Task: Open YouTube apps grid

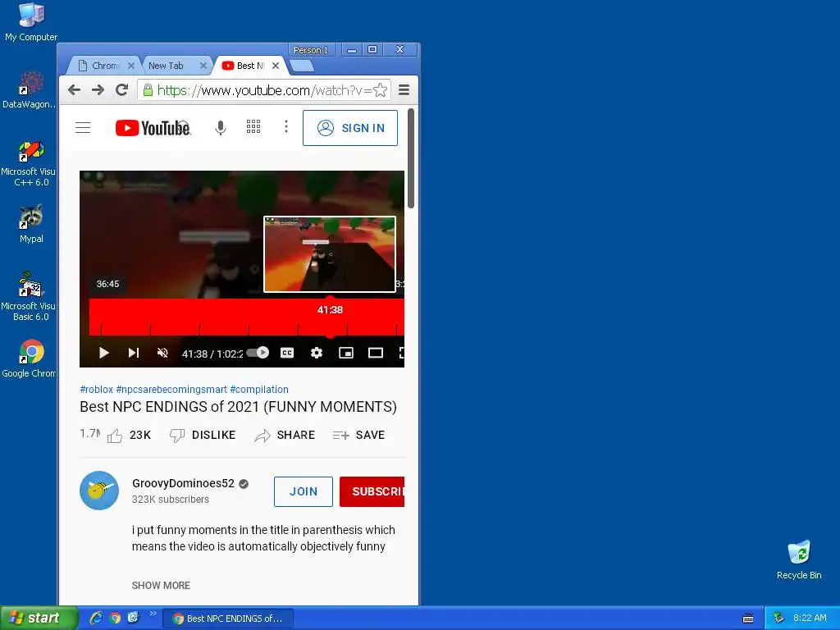Action: 253,126
